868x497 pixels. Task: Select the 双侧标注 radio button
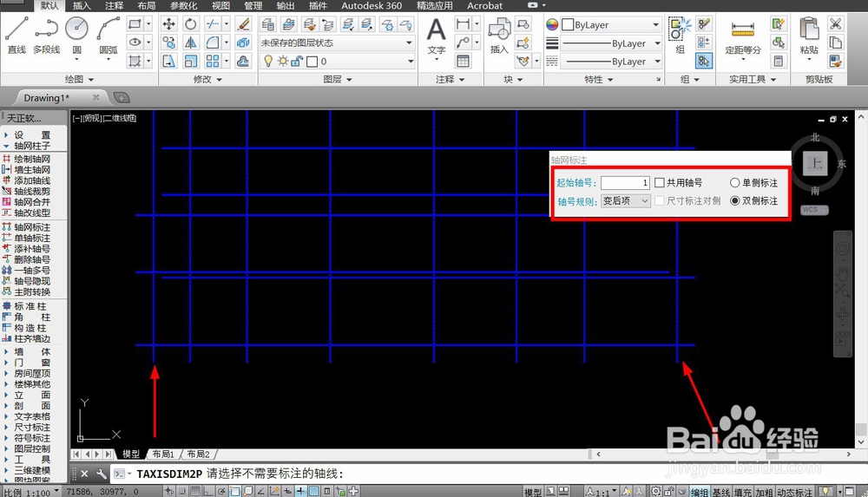(734, 200)
